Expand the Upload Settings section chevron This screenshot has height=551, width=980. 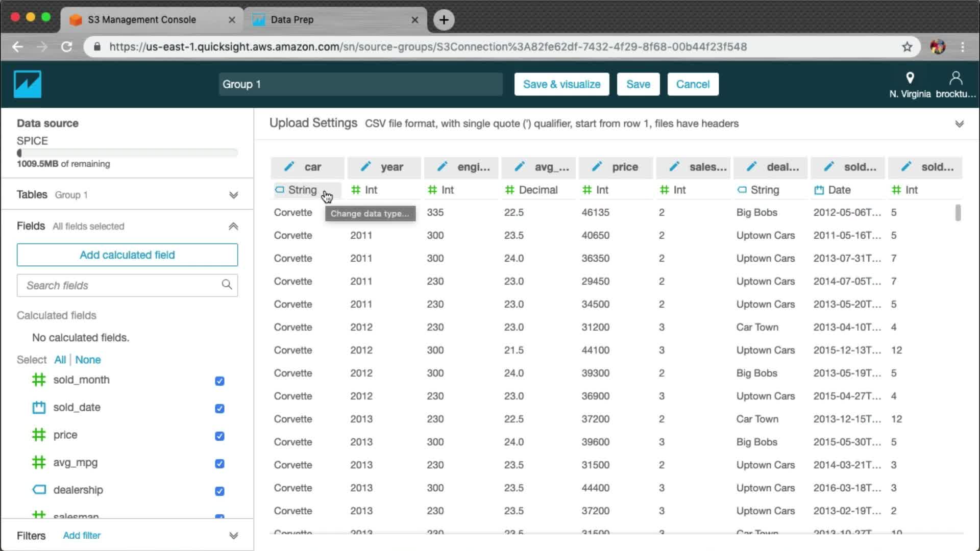click(x=959, y=124)
